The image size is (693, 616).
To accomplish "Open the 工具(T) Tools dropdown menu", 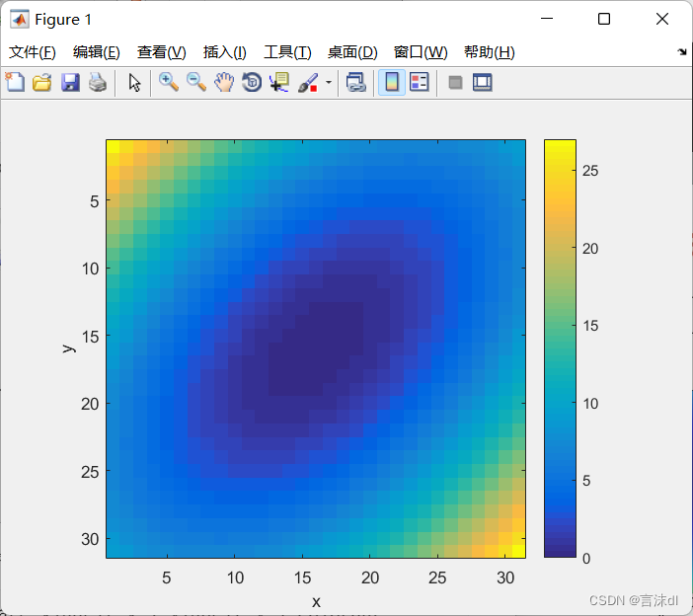I will [287, 52].
